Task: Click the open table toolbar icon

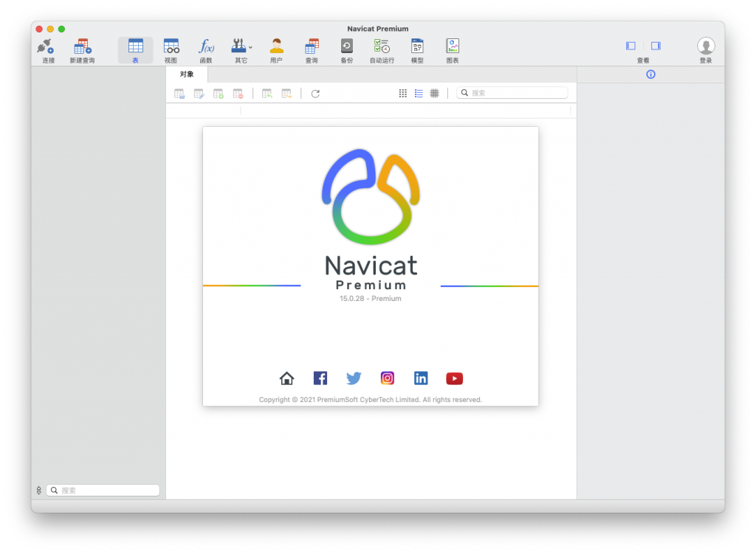Action: pyautogui.click(x=179, y=94)
